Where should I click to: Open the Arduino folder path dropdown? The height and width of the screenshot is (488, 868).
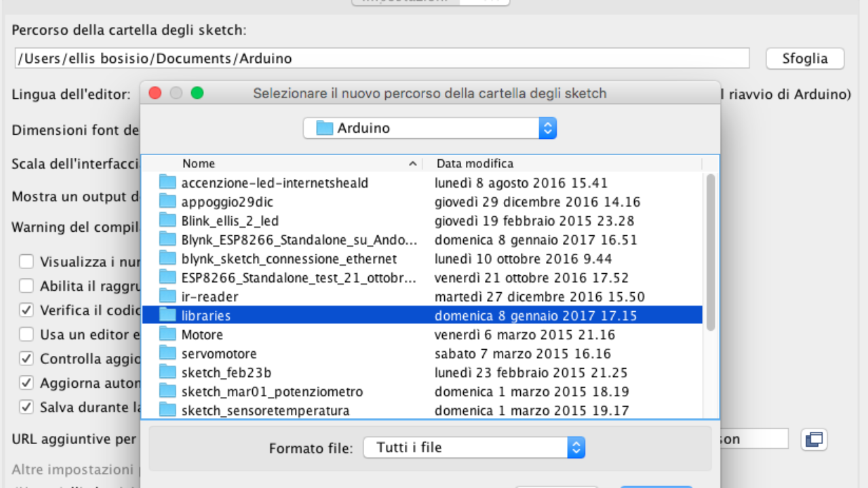tap(429, 128)
